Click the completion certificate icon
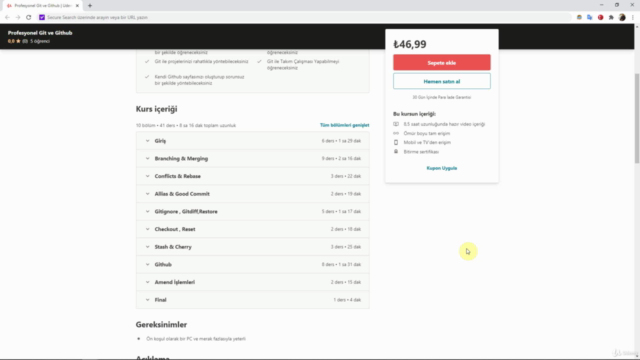 click(396, 151)
